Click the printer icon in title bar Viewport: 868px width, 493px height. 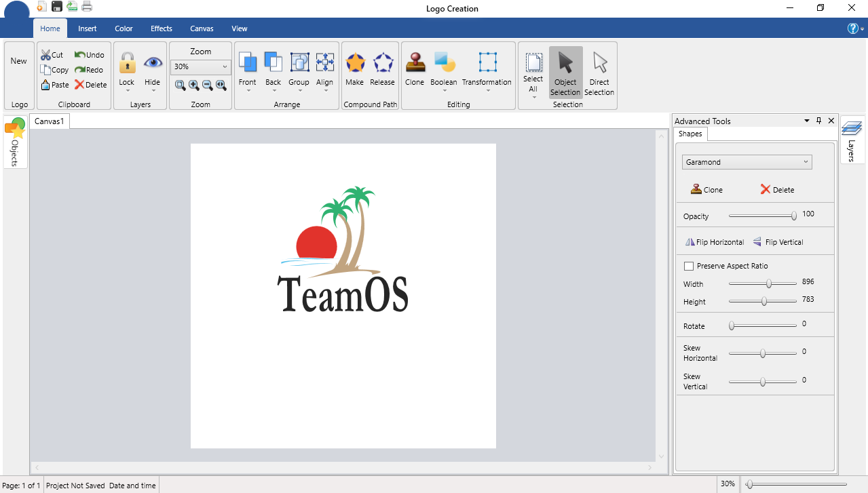pos(87,7)
